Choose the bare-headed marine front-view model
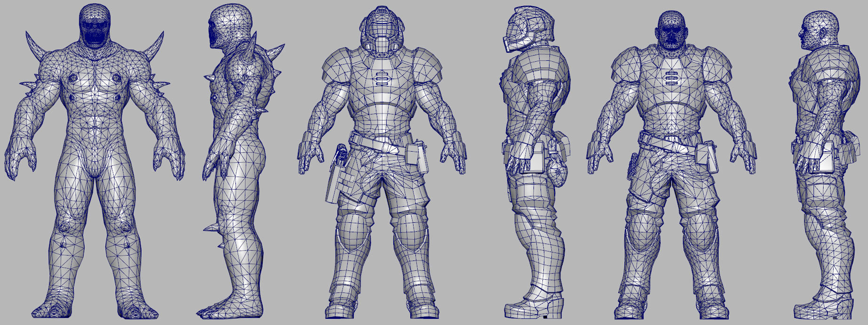 672,165
